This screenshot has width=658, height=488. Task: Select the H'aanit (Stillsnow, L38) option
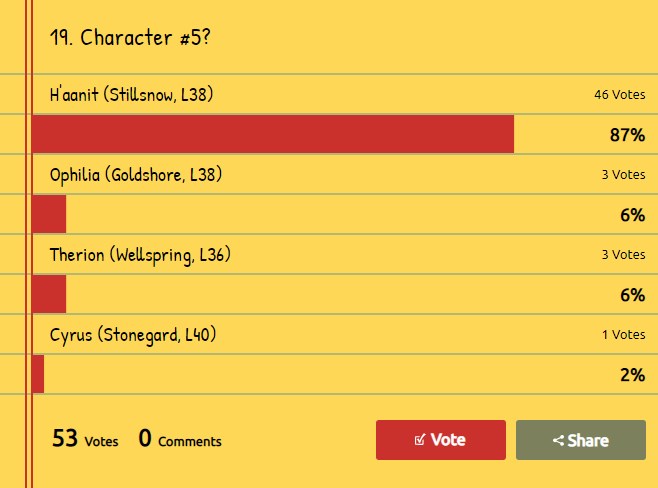[x=131, y=94]
